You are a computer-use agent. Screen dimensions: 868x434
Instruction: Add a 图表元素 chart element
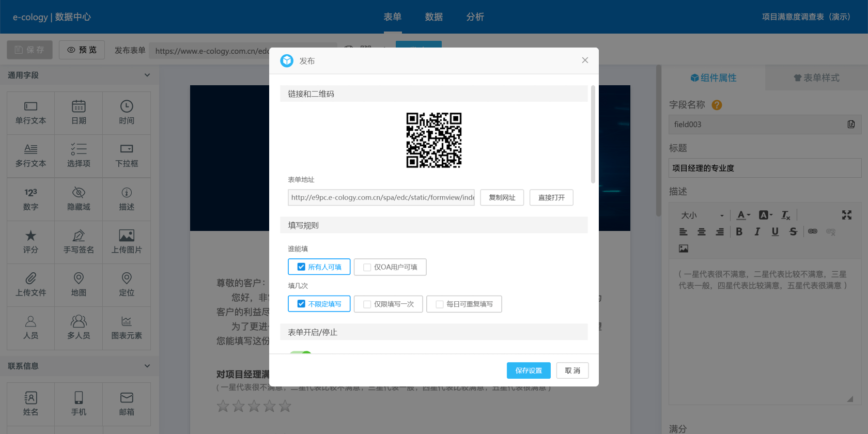coord(127,328)
